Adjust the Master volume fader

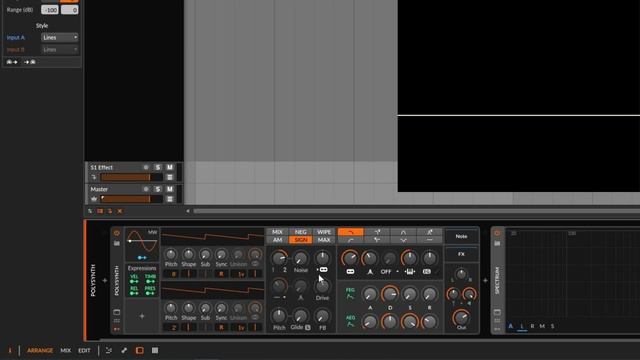point(131,199)
